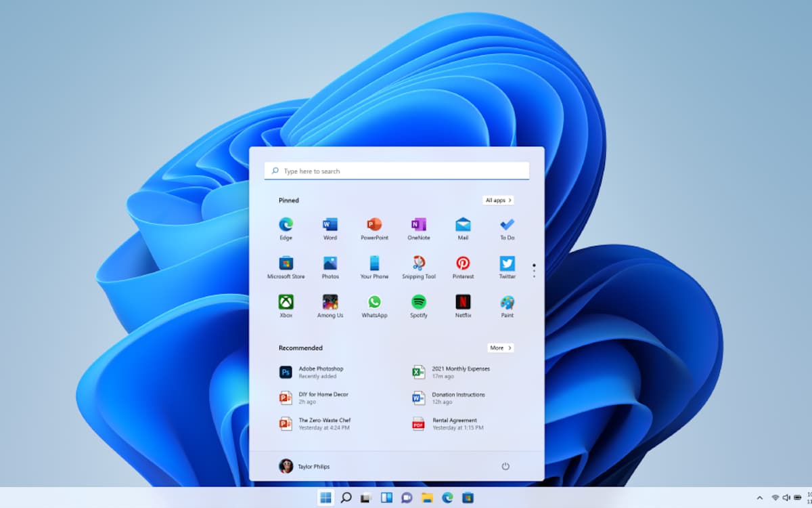The image size is (812, 508).
Task: Show hidden icons in system tray
Action: tap(759, 498)
